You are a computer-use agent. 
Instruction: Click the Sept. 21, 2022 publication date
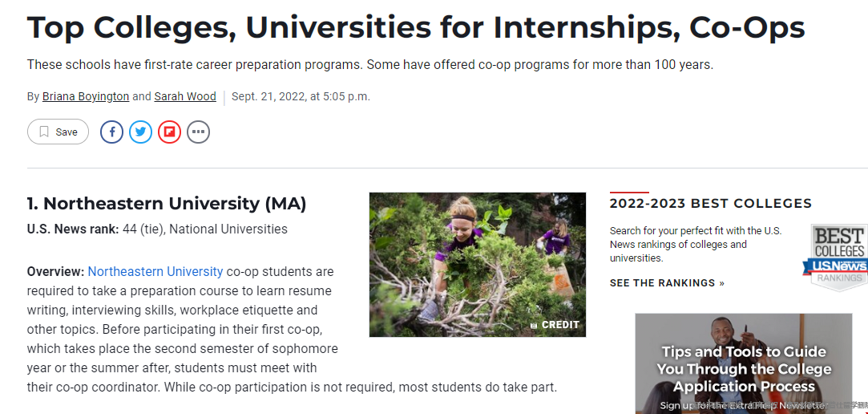click(x=301, y=96)
